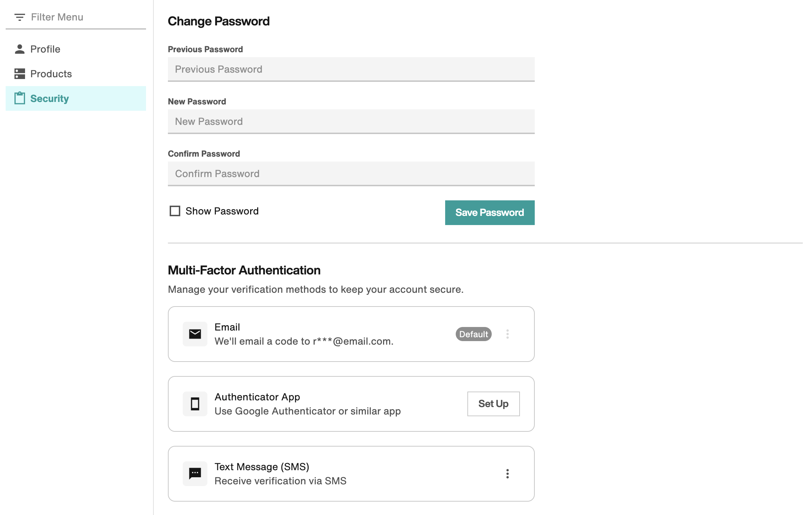
Task: Focus the Confirm Password field
Action: pyautogui.click(x=351, y=174)
